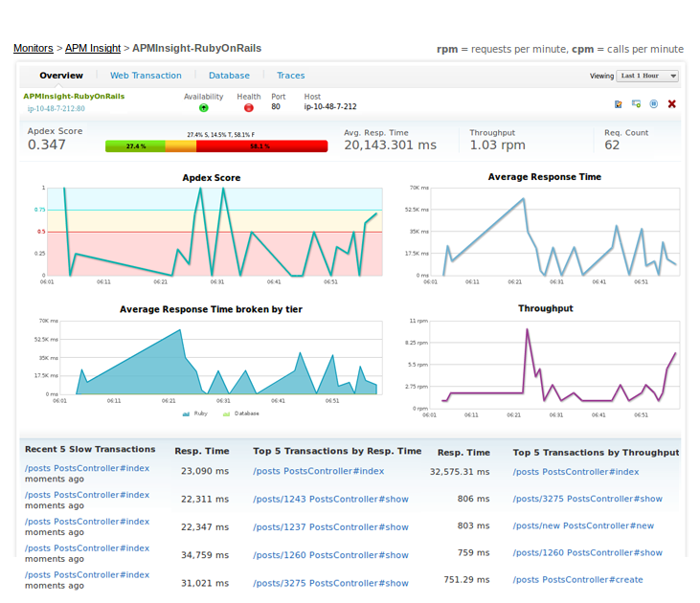Click orange tolerating segment of Apdex bar

click(181, 145)
